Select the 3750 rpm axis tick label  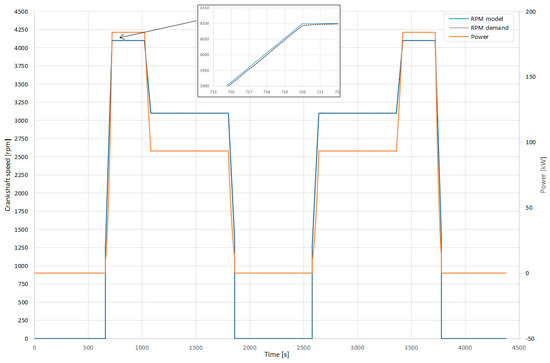click(21, 66)
